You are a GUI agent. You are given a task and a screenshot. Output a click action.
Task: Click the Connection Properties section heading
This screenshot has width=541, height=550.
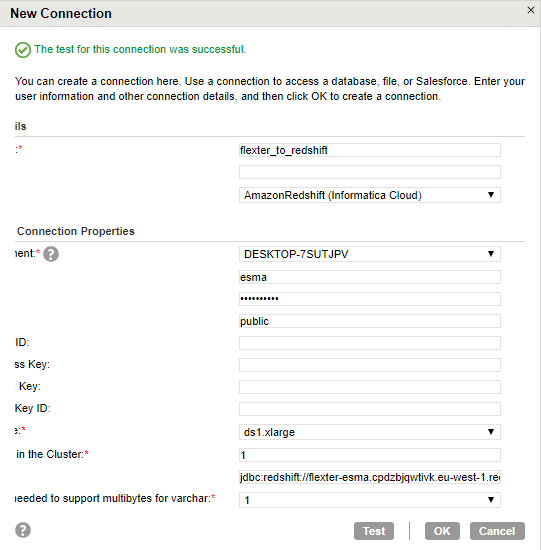pyautogui.click(x=76, y=231)
